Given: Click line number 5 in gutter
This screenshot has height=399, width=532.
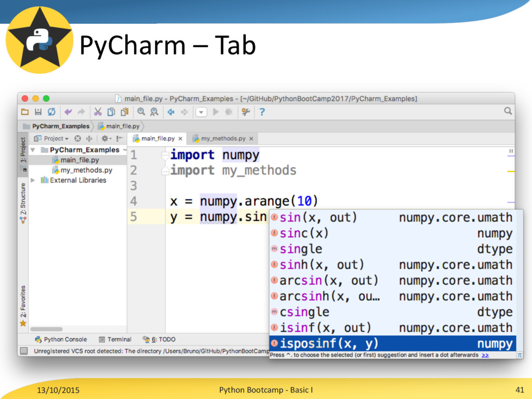Looking at the screenshot, I should 134,217.
